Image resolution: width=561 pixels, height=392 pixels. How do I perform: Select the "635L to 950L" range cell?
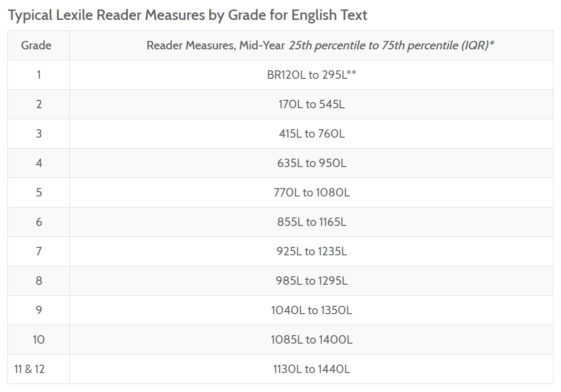coord(311,163)
